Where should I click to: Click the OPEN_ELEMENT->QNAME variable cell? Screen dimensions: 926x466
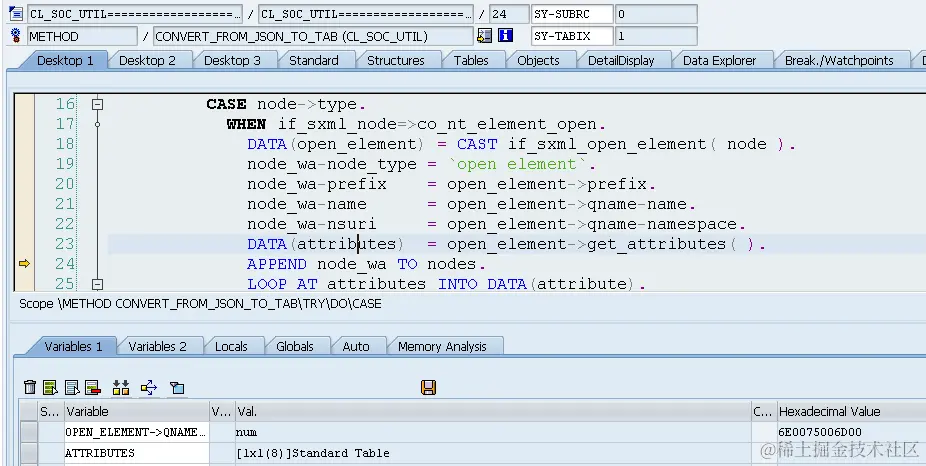[136, 432]
